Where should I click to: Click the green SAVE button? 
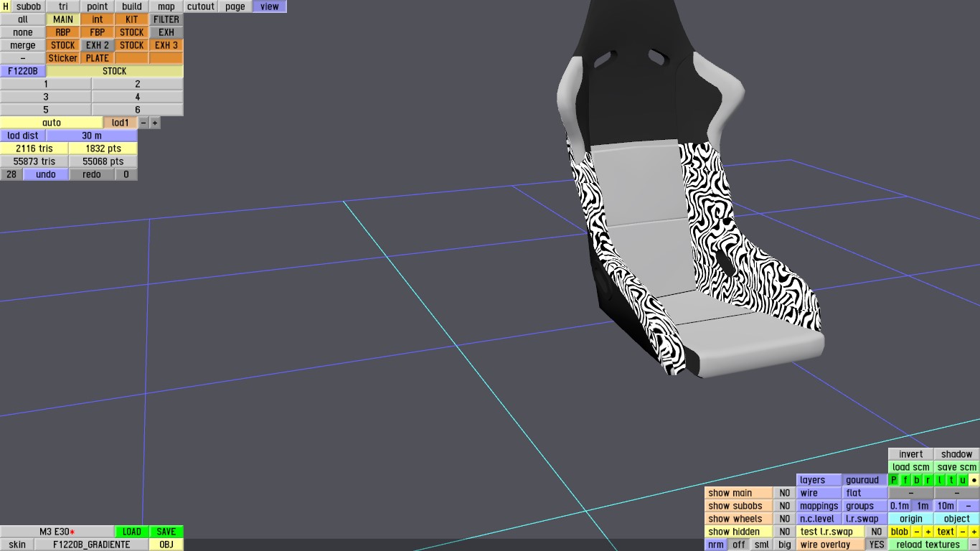point(166,532)
